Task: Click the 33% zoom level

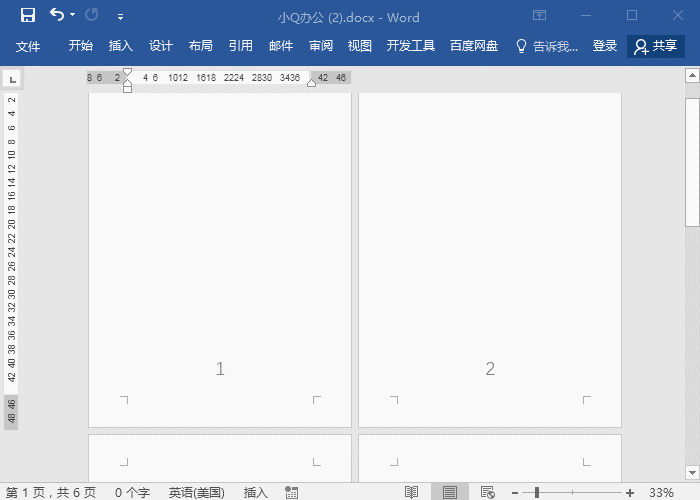Action: click(x=661, y=492)
